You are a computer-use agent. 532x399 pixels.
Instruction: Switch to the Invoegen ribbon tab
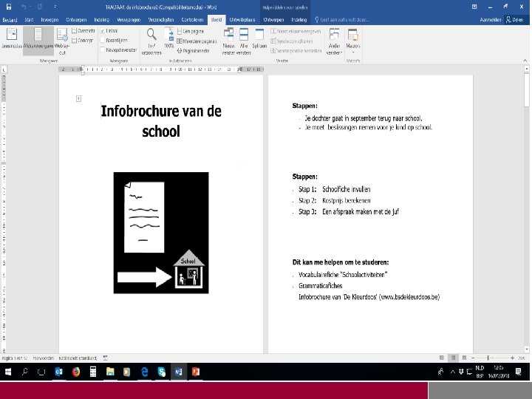click(50, 20)
